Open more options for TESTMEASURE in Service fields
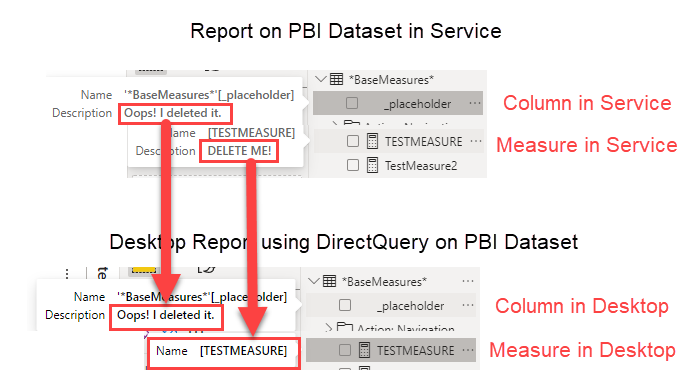The height and width of the screenshot is (371, 692). (476, 141)
